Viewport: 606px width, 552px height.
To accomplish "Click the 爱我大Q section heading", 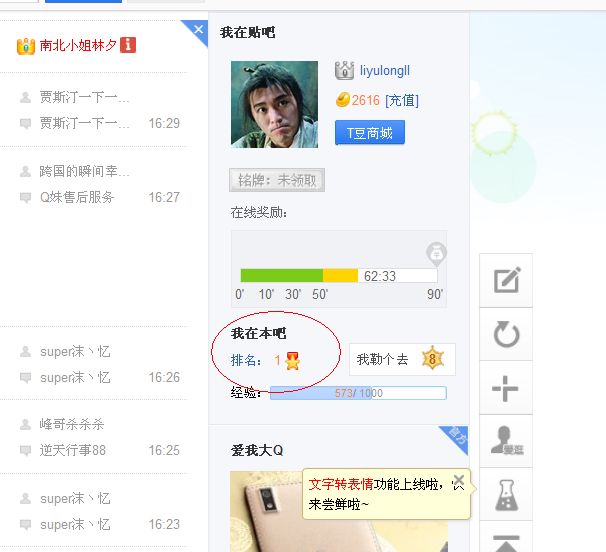I will [x=257, y=450].
